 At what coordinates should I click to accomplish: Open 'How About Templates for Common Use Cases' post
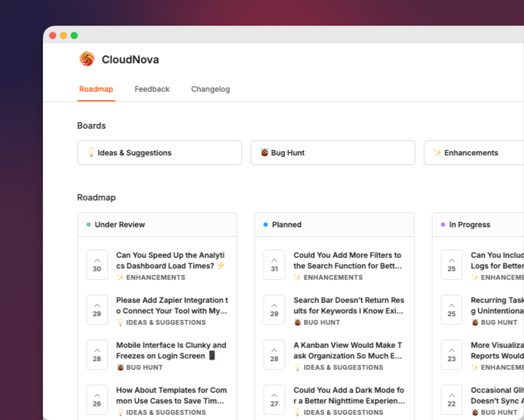coord(172,396)
